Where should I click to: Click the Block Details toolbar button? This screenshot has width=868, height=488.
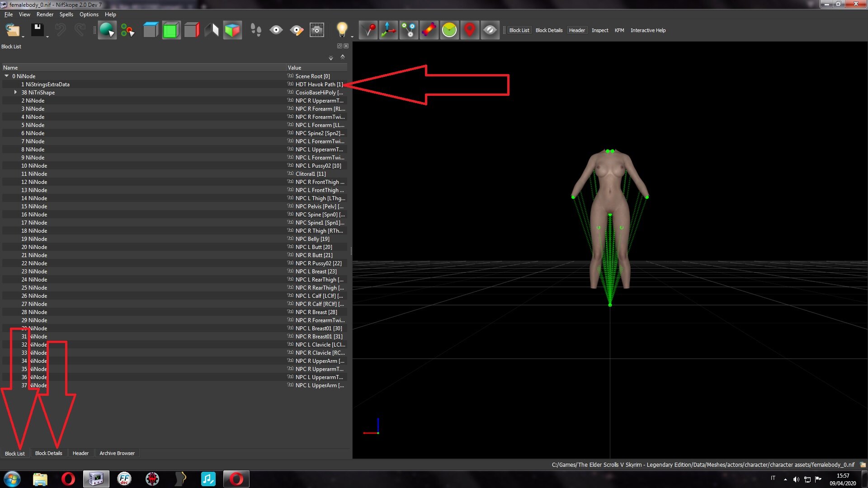click(x=549, y=30)
